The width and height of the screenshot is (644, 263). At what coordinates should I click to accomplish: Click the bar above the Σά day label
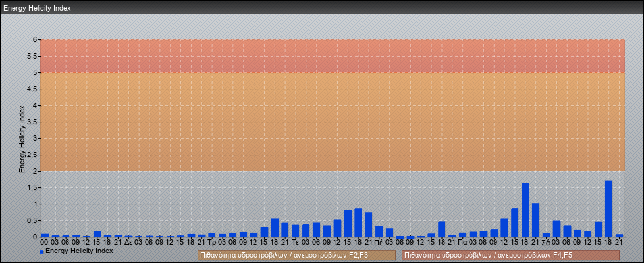pos(547,235)
